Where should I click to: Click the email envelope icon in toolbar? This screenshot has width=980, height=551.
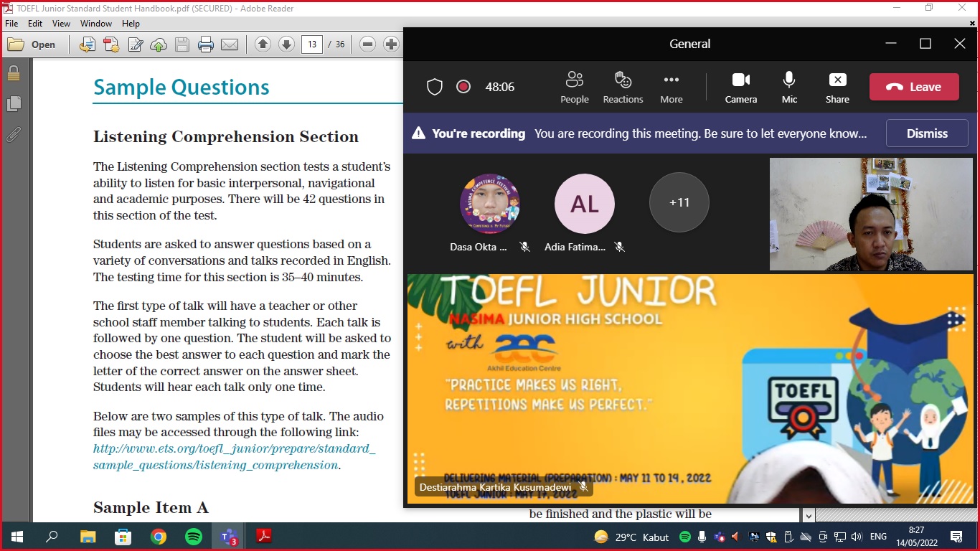coord(230,44)
